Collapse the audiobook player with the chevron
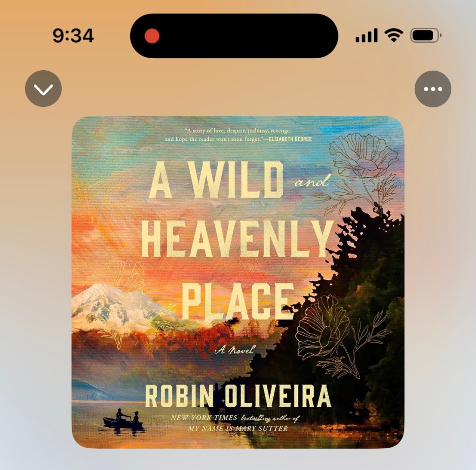The image size is (476, 470). 43,89
